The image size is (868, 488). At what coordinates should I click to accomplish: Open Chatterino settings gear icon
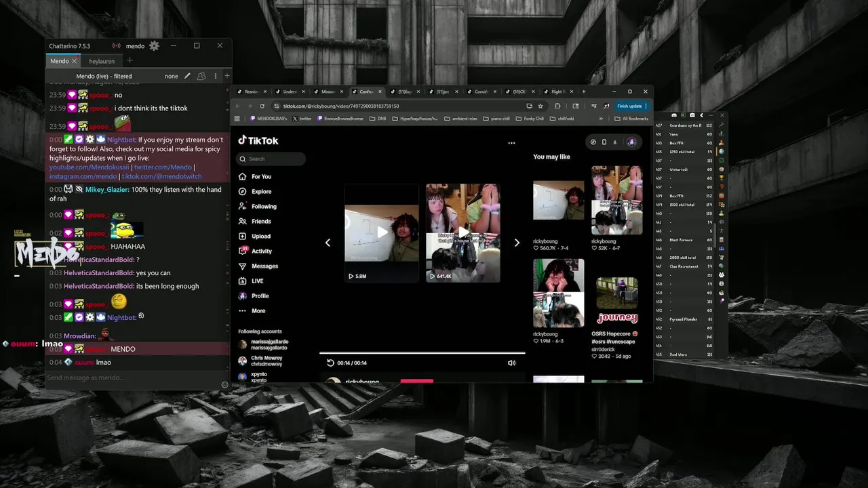pos(154,45)
